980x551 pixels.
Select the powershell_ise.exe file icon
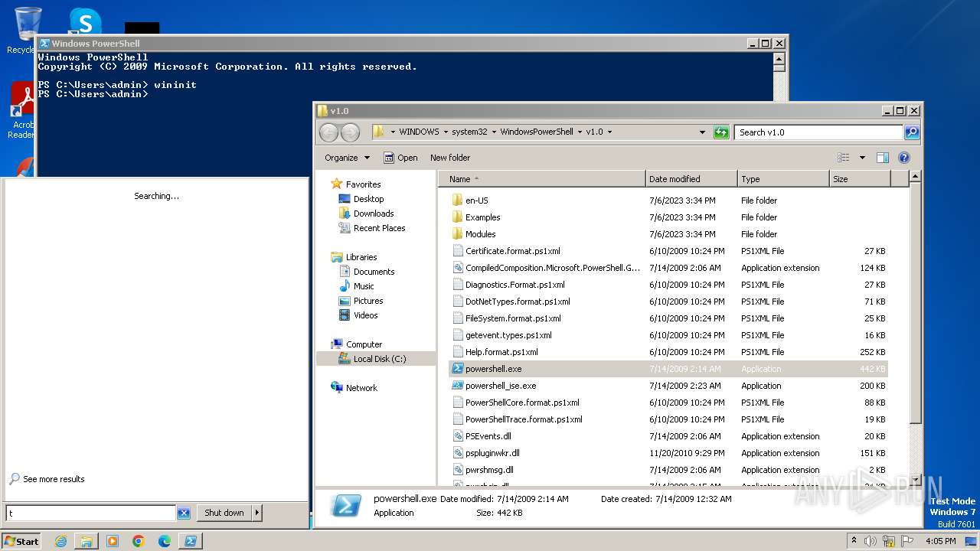pyautogui.click(x=457, y=386)
